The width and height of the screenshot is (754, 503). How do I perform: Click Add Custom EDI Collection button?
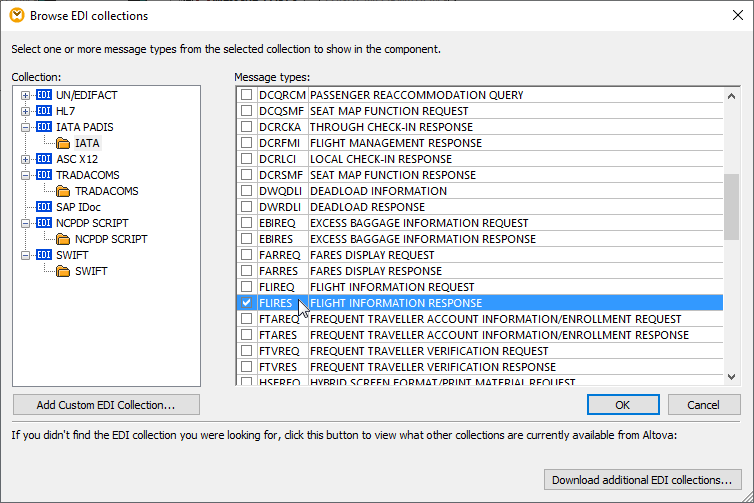point(106,405)
